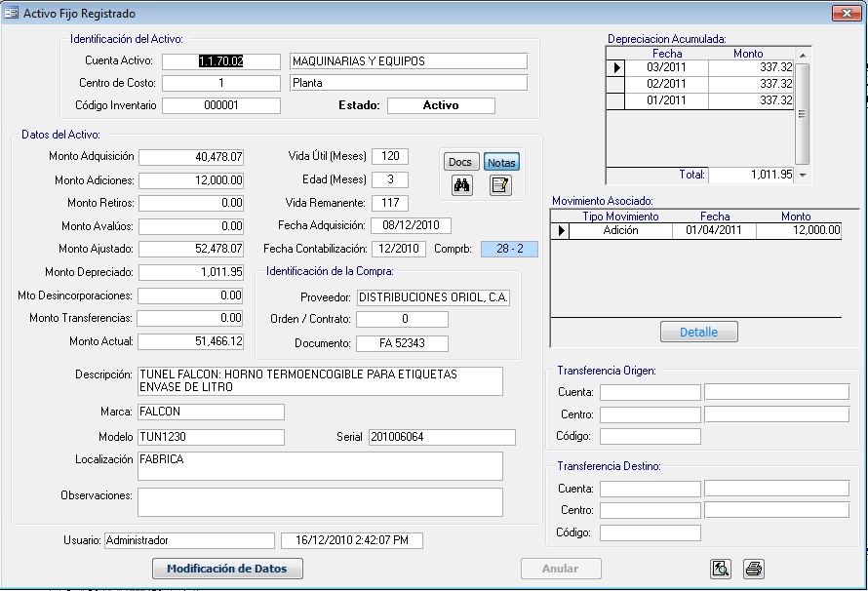
Task: Click the form icon in the title bar
Action: [x=12, y=14]
